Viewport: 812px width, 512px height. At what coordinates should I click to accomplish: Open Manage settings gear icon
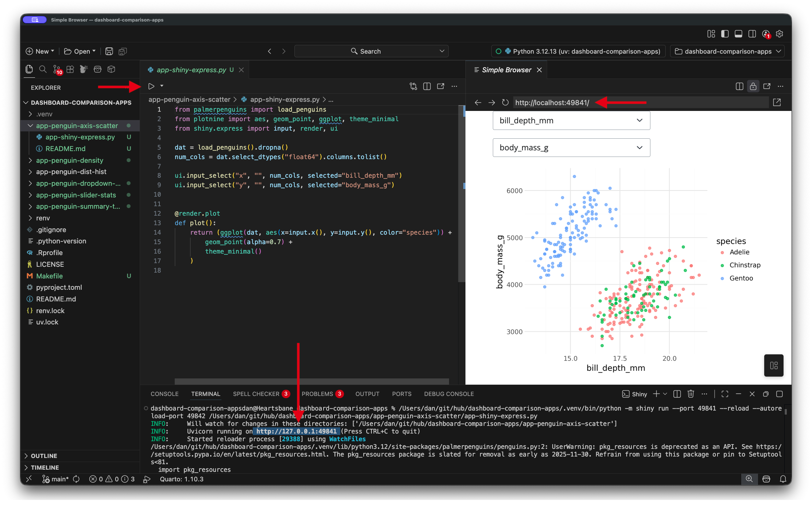pyautogui.click(x=780, y=34)
